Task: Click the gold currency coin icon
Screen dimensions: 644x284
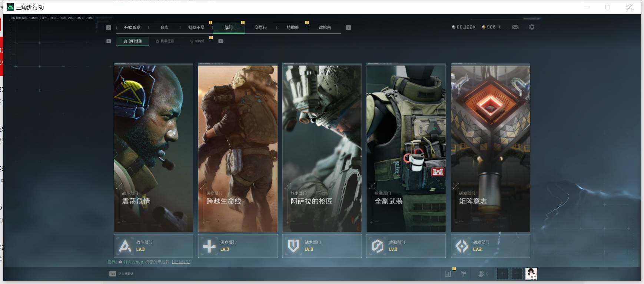Action: (484, 27)
